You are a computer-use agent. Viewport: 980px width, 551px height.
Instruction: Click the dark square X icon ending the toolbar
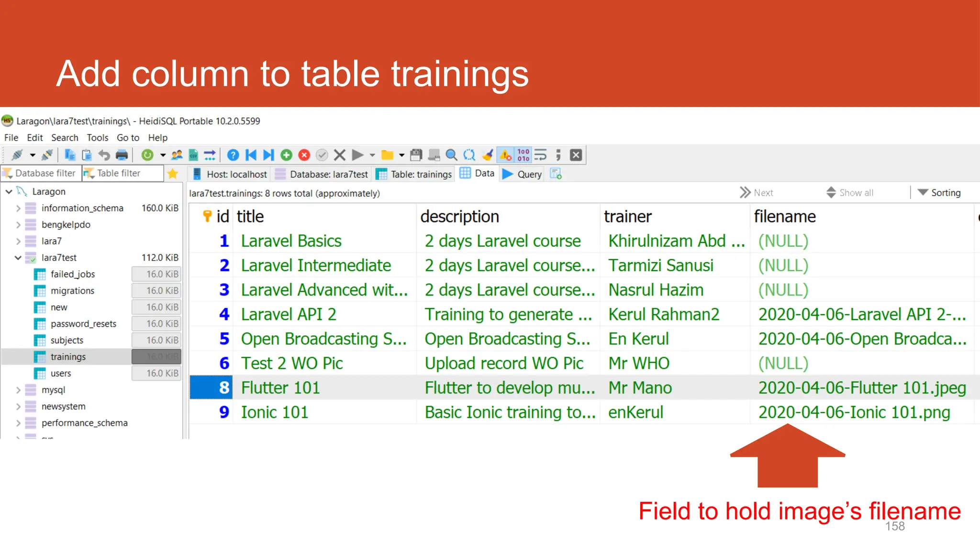click(x=576, y=155)
